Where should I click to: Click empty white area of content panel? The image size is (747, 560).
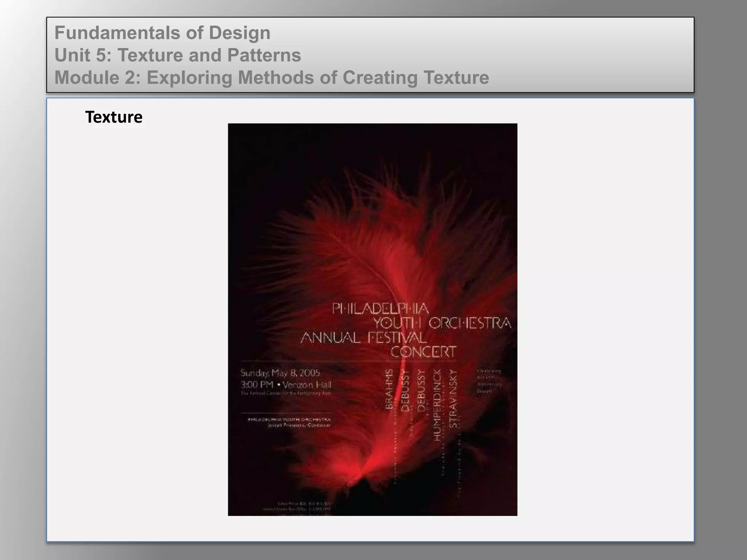[602, 292]
